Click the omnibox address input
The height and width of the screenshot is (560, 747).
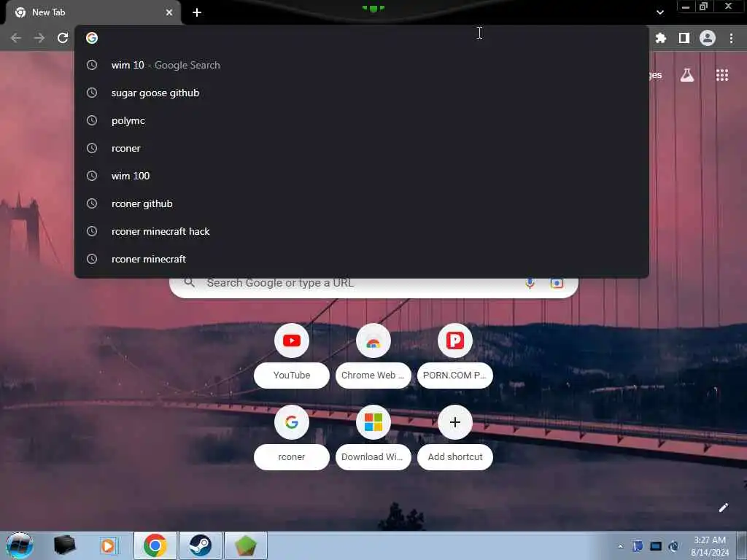click(362, 38)
